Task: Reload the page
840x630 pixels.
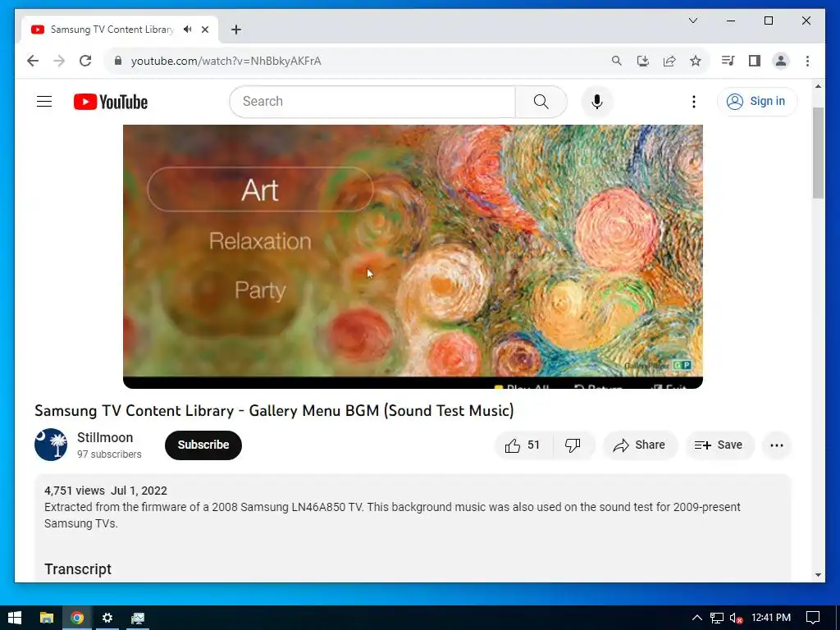Action: (85, 61)
